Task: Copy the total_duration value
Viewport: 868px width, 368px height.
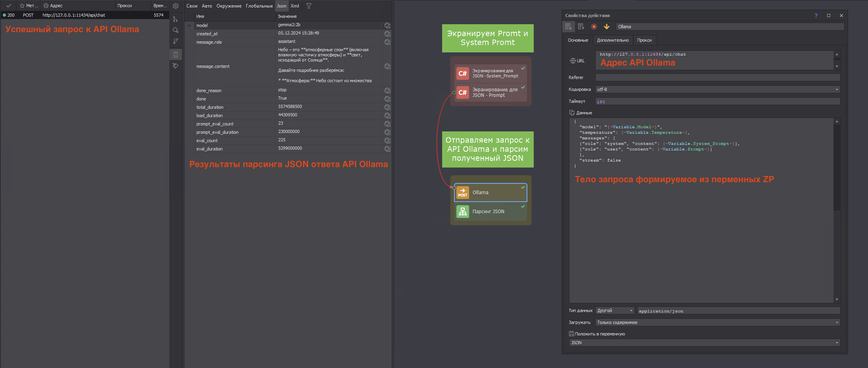Action: (x=387, y=107)
